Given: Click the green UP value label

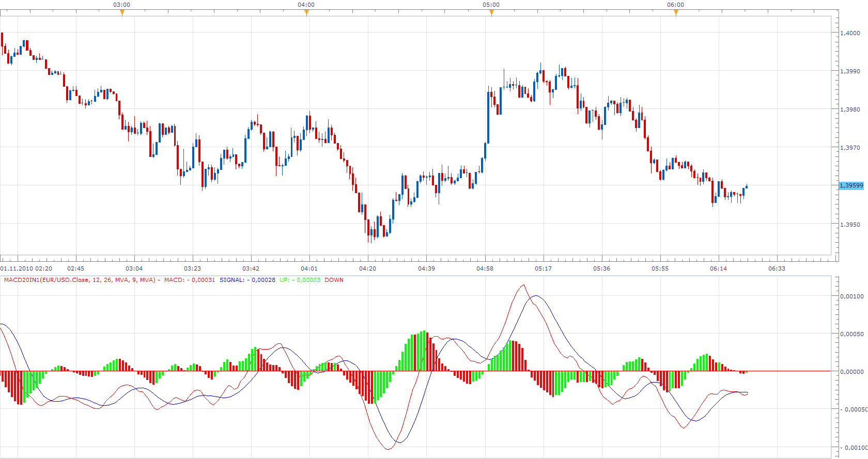Looking at the screenshot, I should (x=300, y=280).
